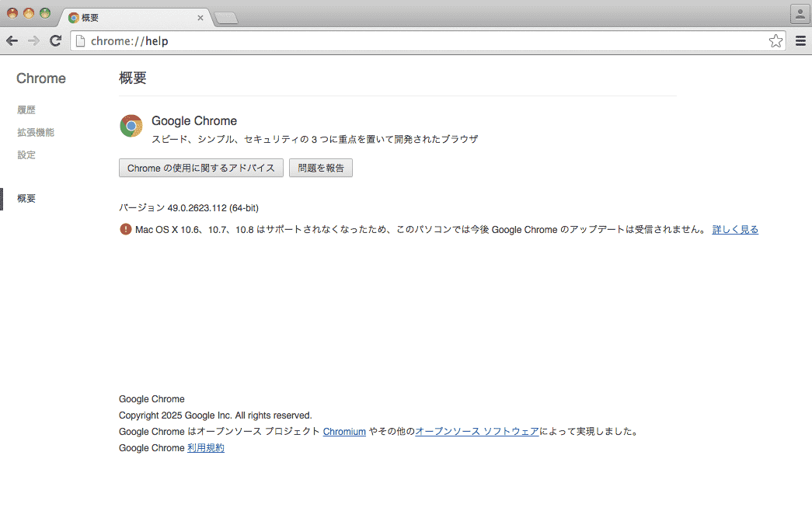Reload the chrome://help page
Screen dimensions: 812x518
point(55,41)
